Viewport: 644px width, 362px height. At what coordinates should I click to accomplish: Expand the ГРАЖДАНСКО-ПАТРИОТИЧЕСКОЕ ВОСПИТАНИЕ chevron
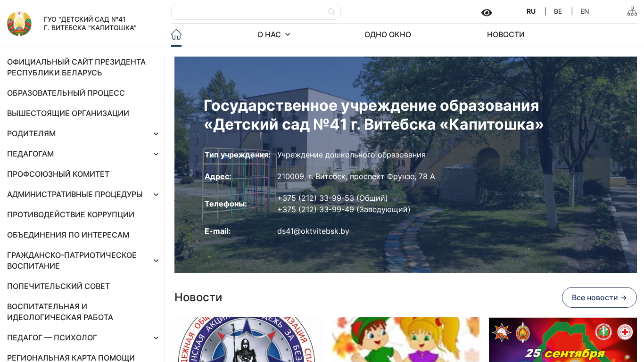156,261
